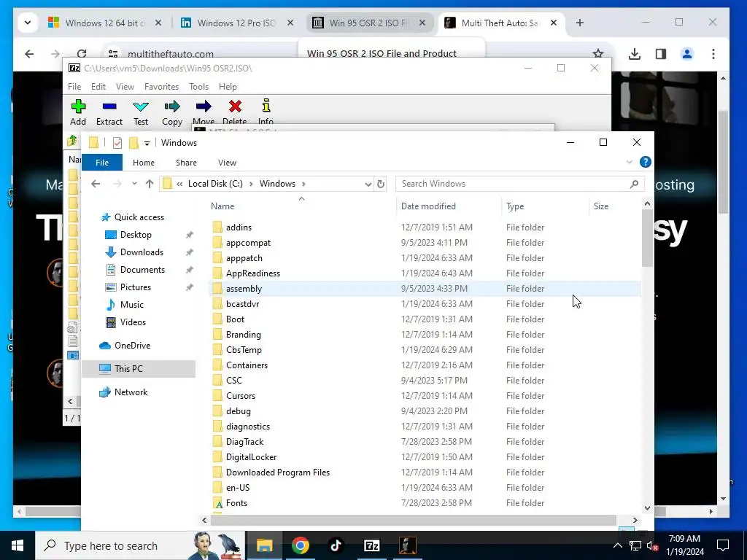Click the Explorer vertical scrollbar thumb
This screenshot has height=560, width=747.
[647, 238]
